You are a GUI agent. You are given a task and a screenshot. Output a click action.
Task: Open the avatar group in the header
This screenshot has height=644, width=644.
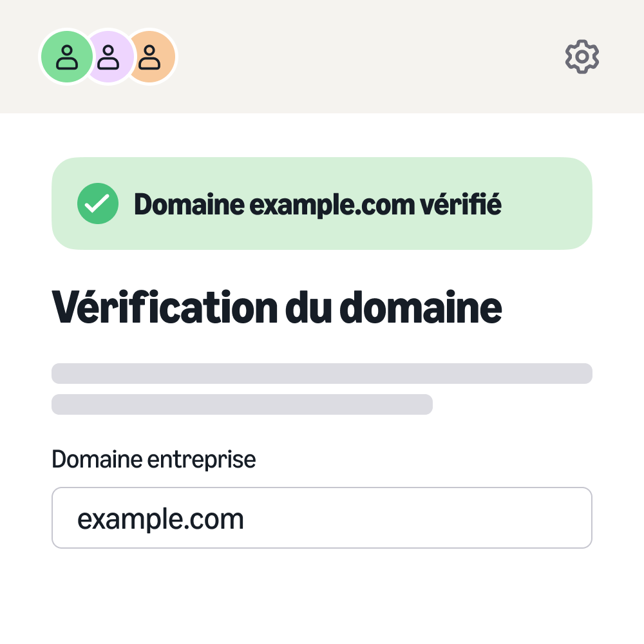[x=108, y=57]
